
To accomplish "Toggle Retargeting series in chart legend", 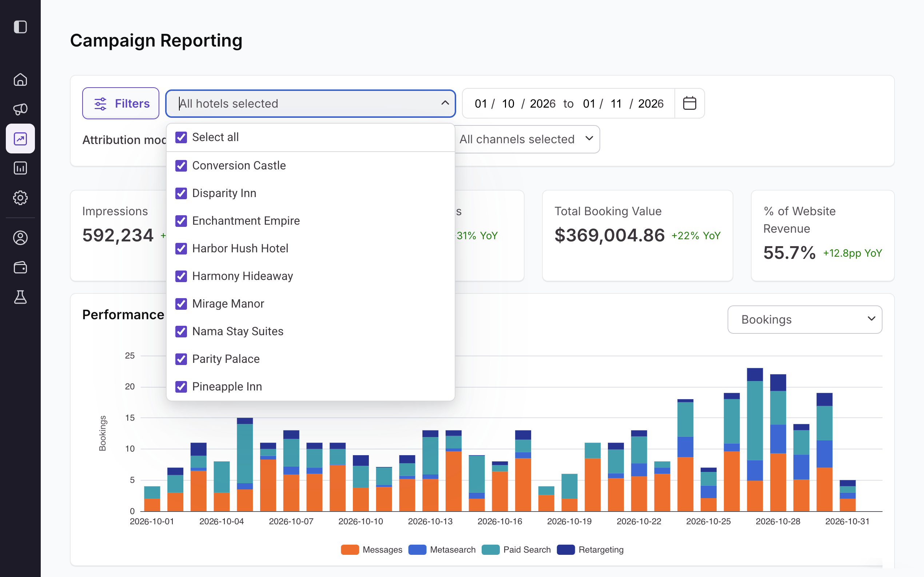I will 590,549.
